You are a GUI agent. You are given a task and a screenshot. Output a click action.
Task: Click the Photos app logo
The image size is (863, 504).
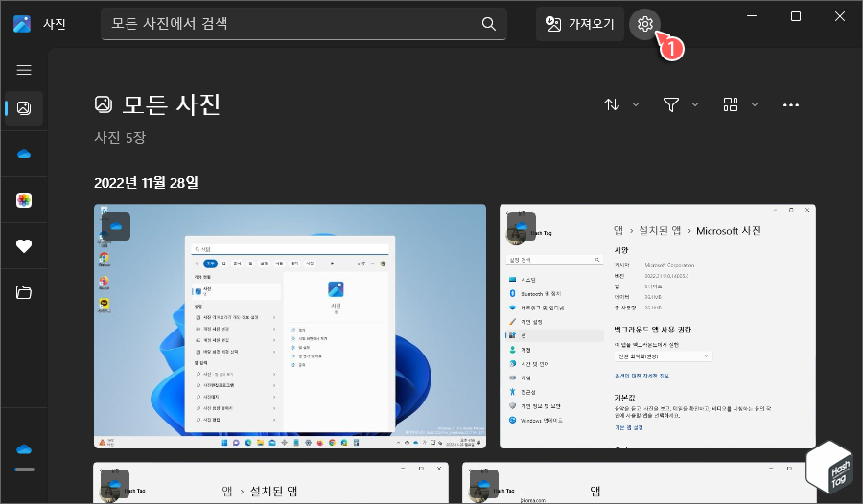point(22,24)
